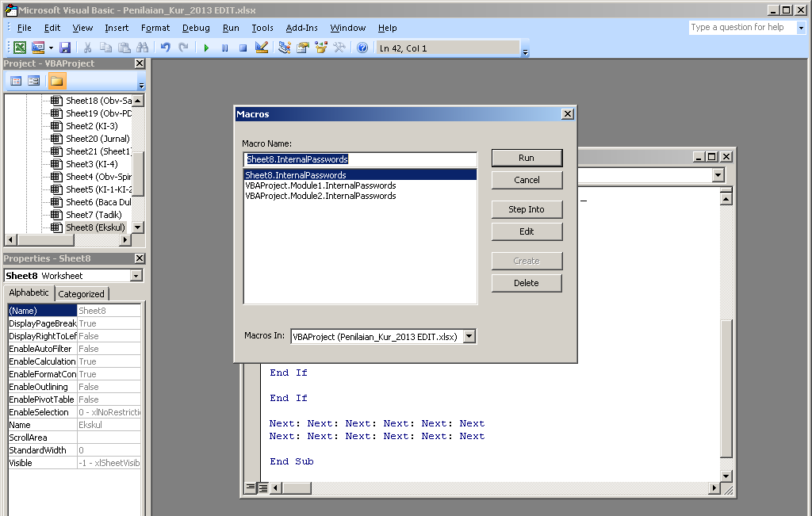Select VBAProject.Module2.InternalPasswords macro
Image resolution: width=812 pixels, height=516 pixels.
coord(320,196)
